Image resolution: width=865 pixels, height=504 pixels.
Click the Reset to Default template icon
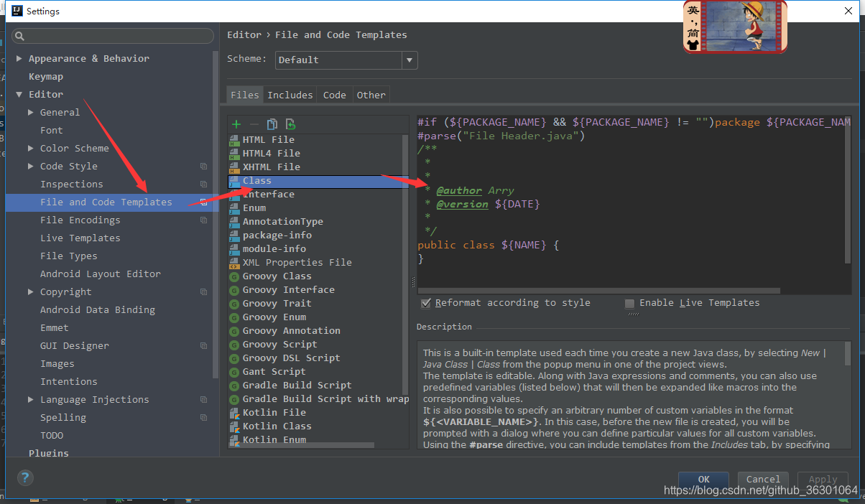[290, 124]
